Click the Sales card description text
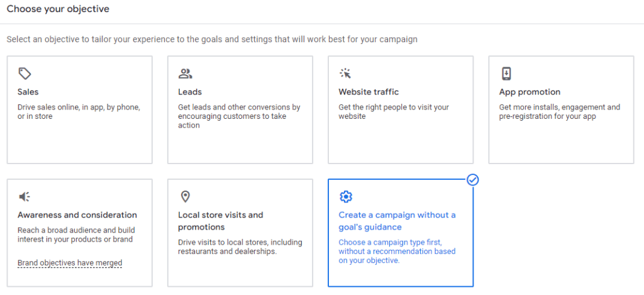The width and height of the screenshot is (644, 295). point(79,112)
